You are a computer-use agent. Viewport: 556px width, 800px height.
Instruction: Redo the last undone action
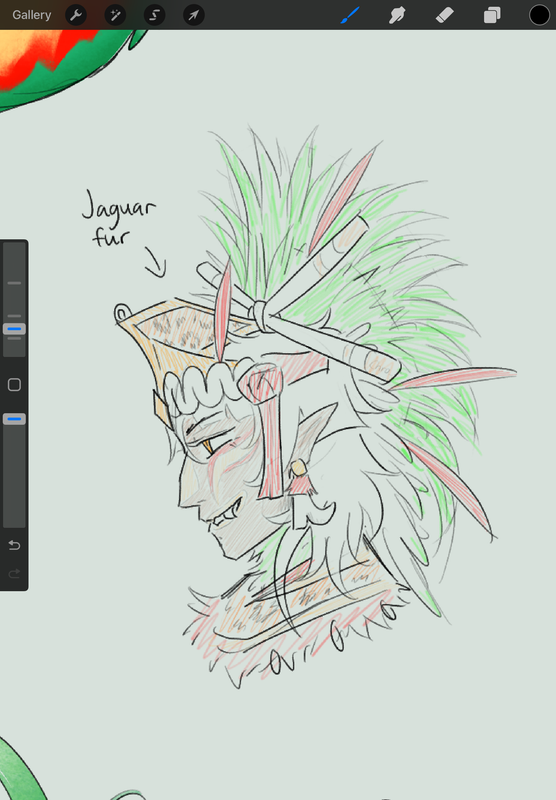(14, 573)
